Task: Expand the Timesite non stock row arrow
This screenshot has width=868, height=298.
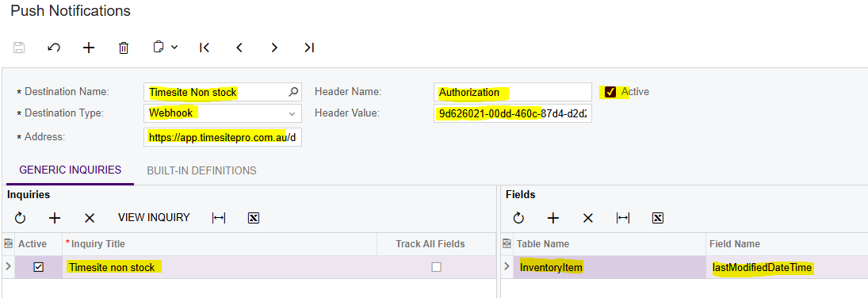Action: (x=8, y=267)
